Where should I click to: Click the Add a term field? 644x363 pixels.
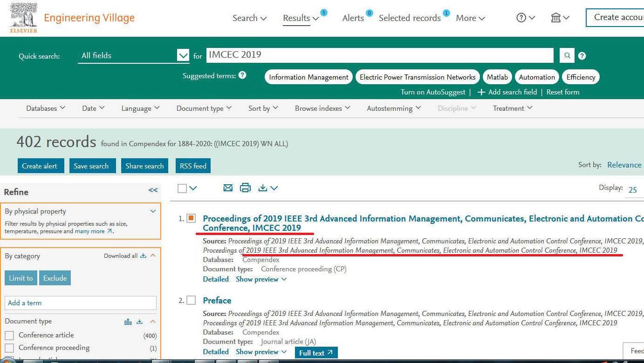click(x=81, y=303)
